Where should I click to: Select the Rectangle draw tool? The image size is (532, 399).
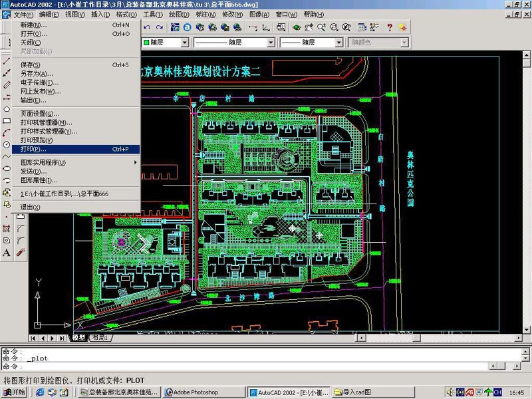coord(6,121)
